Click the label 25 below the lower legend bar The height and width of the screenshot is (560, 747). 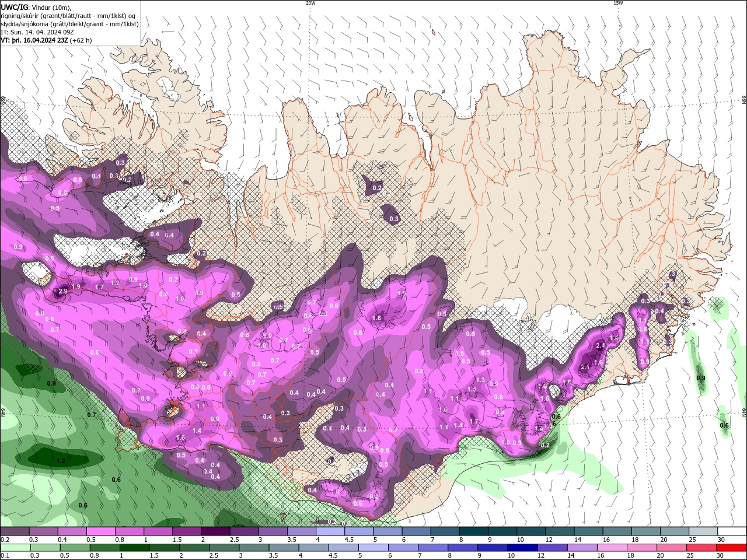691,556
